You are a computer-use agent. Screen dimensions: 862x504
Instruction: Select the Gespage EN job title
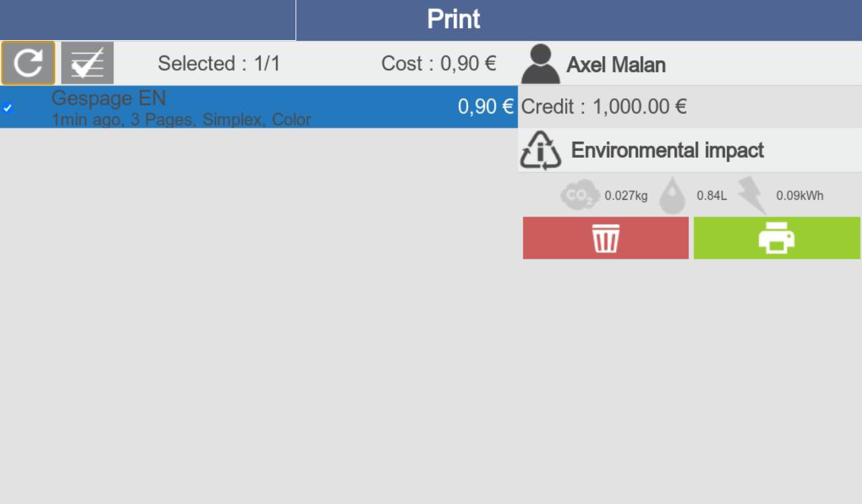click(x=108, y=99)
